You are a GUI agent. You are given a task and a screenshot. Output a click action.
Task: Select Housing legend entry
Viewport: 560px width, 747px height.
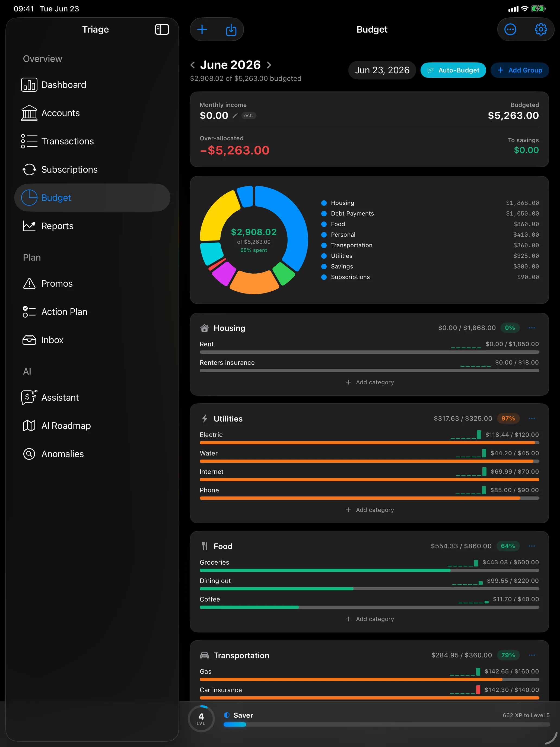point(430,203)
